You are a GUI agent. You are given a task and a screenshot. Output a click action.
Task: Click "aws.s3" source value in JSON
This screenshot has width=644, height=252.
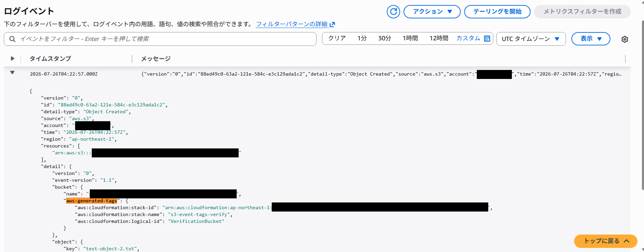81,119
